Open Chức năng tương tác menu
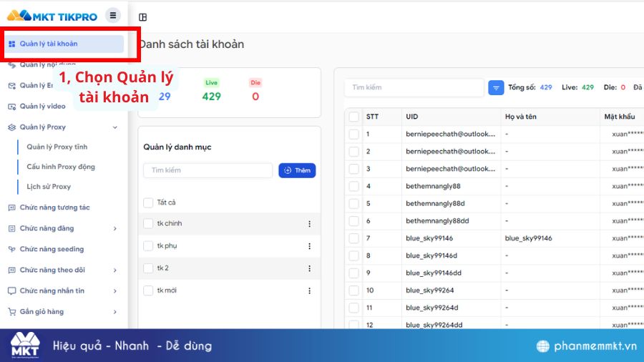This screenshot has height=362, width=644. tap(54, 207)
